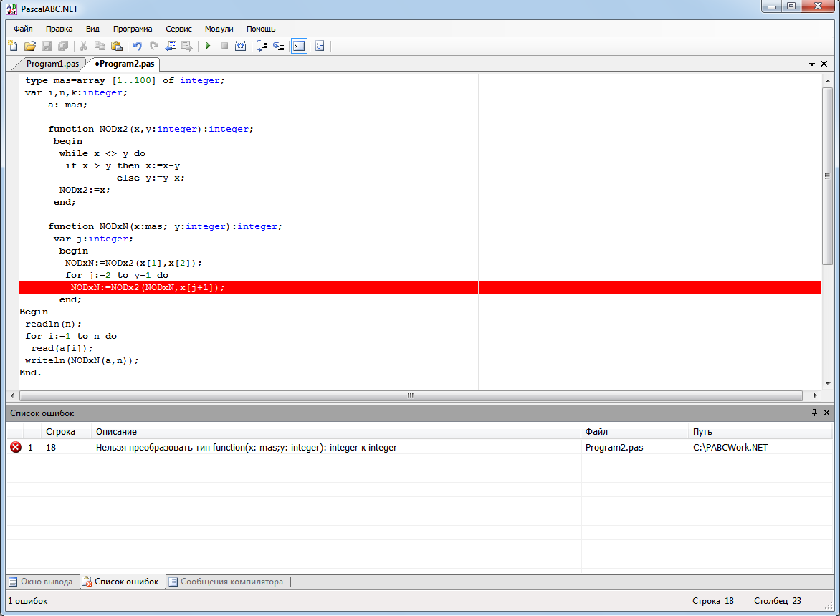Viewport: 840px width, 616px height.
Task: Open the Программа menu
Action: 132,29
